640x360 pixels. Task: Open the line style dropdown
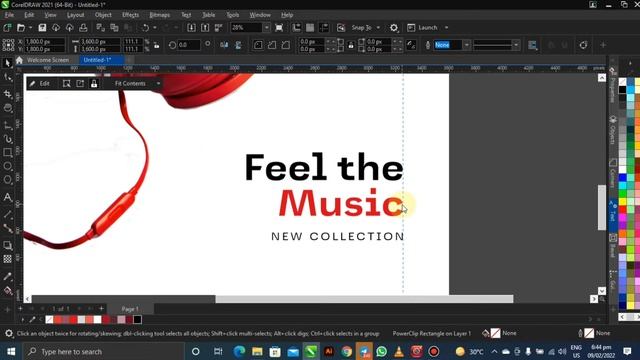pyautogui.click(x=516, y=45)
